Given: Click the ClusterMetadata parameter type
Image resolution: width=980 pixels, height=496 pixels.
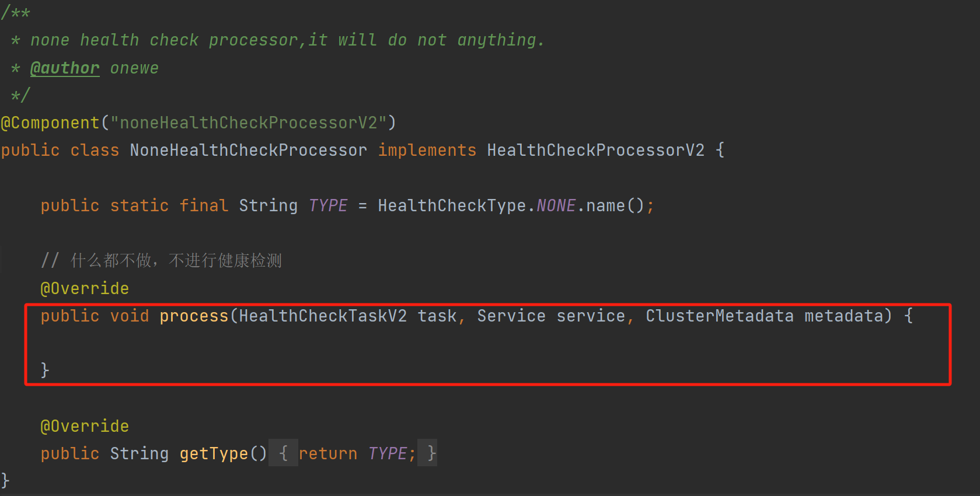Looking at the screenshot, I should (x=719, y=316).
